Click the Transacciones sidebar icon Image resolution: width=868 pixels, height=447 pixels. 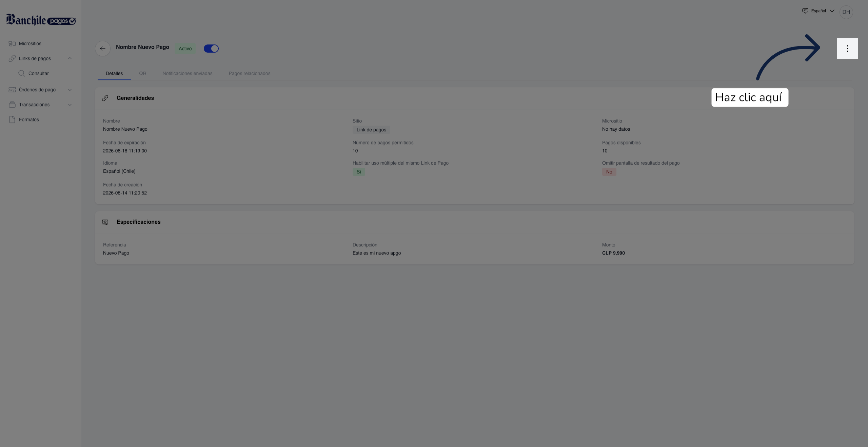coord(12,105)
